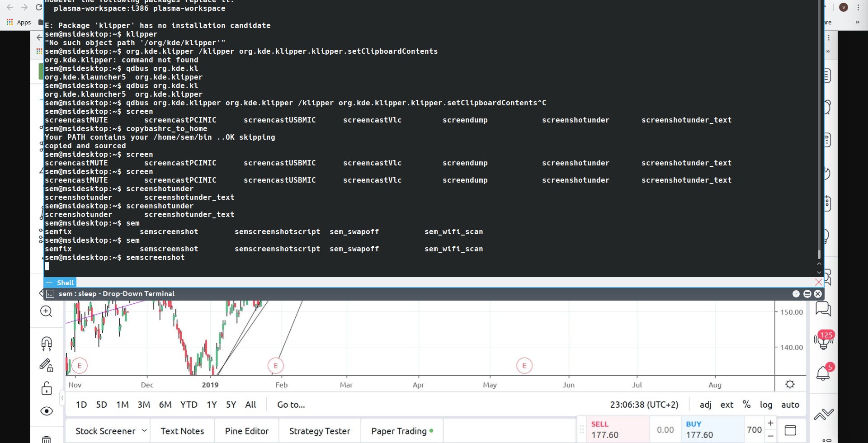The width and height of the screenshot is (868, 443).
Task: Click Chrome profile avatar
Action: click(843, 7)
